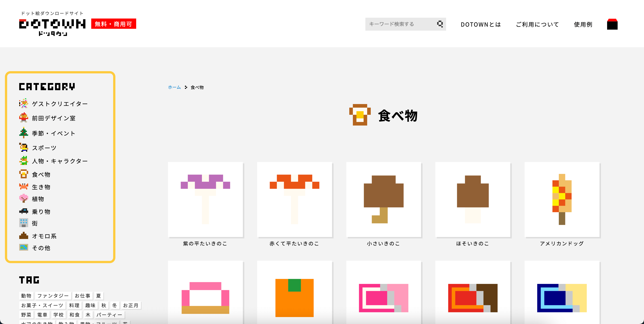
Task: Click the 無料・商用可 red badge
Action: 114,24
